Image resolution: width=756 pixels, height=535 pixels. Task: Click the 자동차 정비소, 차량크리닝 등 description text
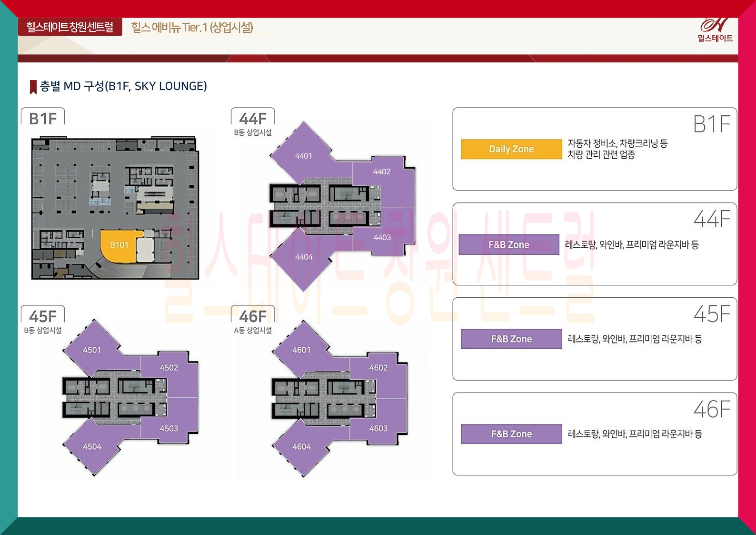click(x=617, y=149)
